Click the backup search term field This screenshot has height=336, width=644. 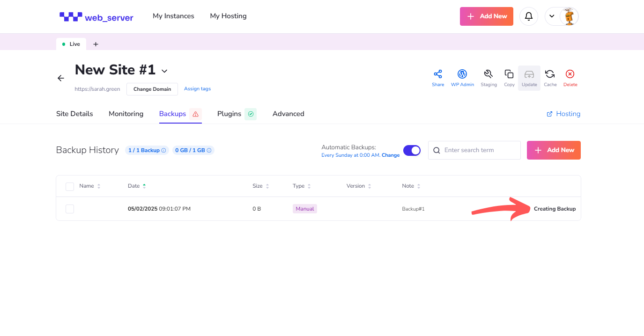pos(480,150)
